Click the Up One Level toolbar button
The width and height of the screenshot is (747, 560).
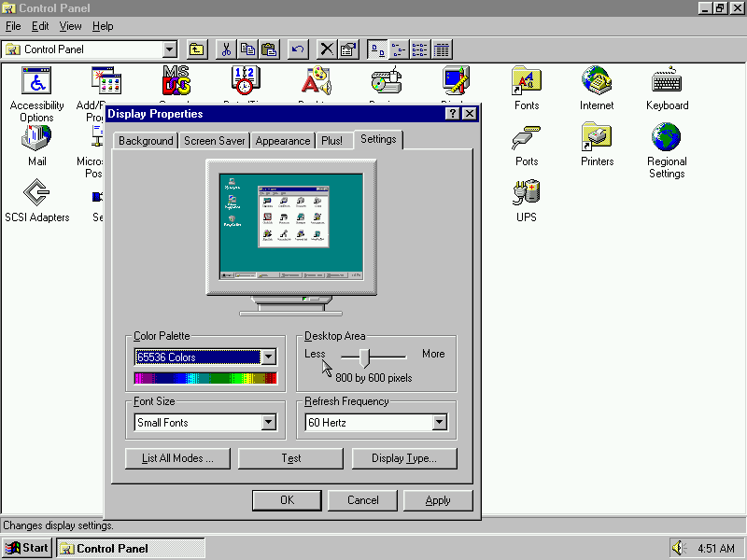[197, 49]
